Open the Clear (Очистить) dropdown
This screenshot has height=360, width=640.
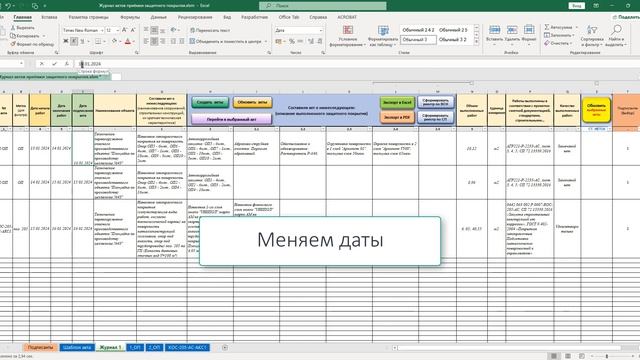tap(558, 43)
